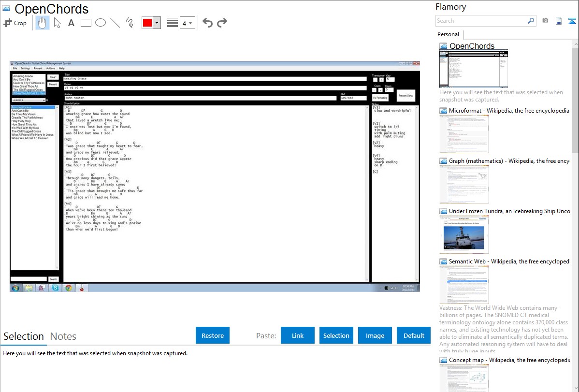Open the Semantic Web snapshot thumbnail
This screenshot has height=392, width=579.
pos(464,285)
